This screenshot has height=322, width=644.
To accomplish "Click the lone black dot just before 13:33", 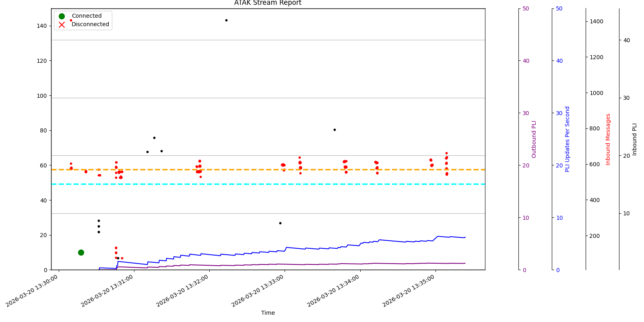I will coord(280,223).
